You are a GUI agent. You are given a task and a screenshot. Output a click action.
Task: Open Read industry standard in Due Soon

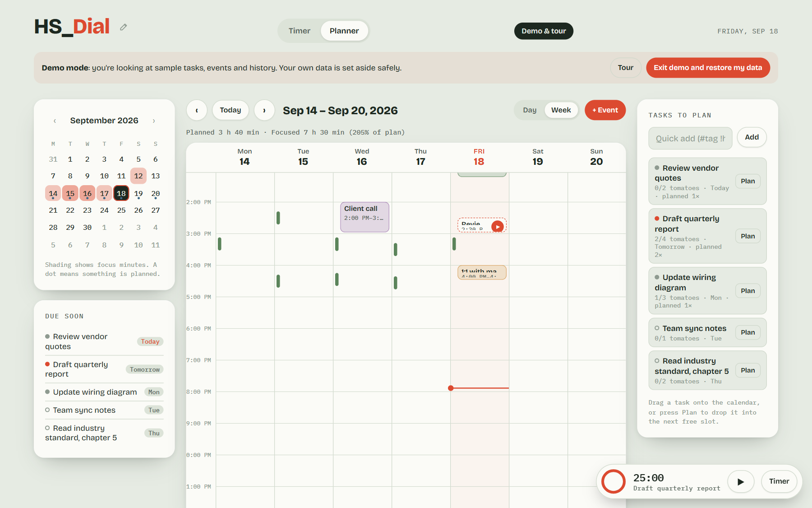click(104, 433)
